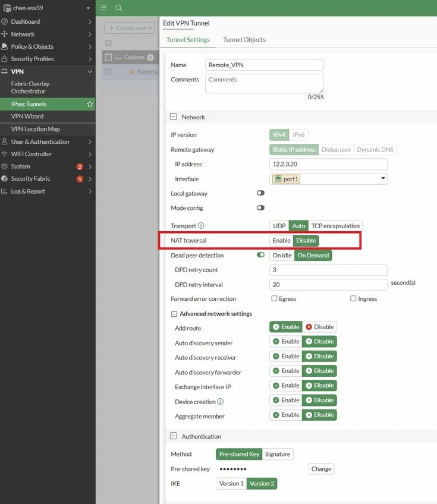The height and width of the screenshot is (504, 437).
Task: Enable Auto discovery sender
Action: 286,341
